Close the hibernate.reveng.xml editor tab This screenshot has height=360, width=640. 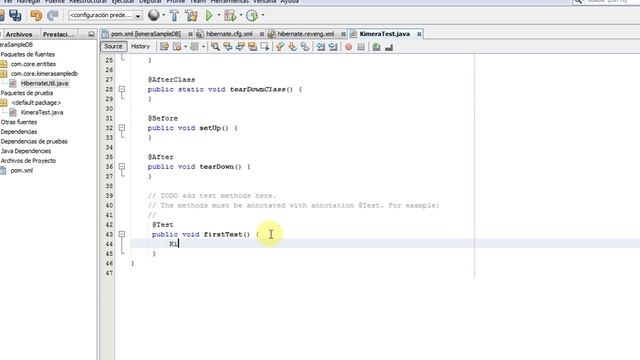coord(343,34)
